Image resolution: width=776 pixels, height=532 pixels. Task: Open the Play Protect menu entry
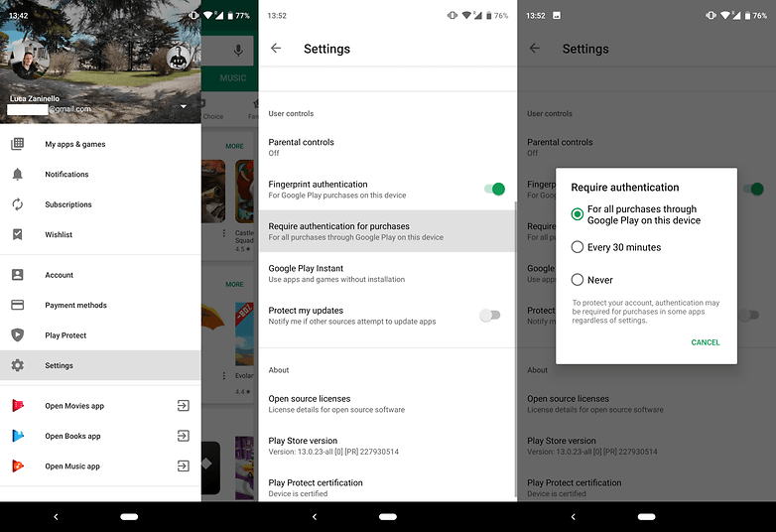[x=100, y=335]
